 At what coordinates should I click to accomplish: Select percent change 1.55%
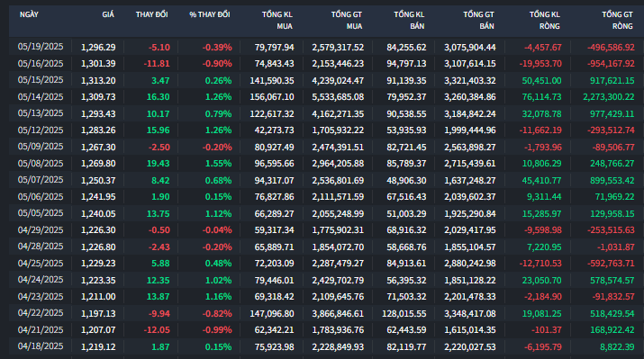click(x=218, y=163)
